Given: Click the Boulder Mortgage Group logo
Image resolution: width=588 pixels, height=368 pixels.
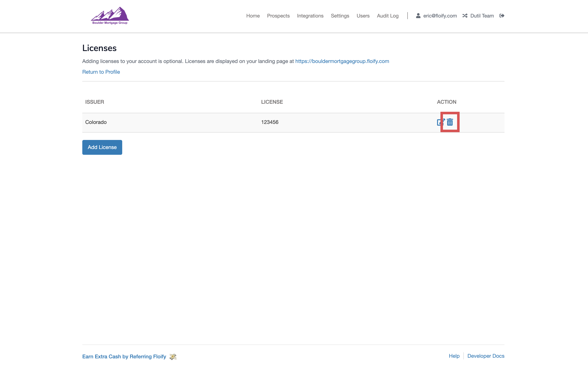Looking at the screenshot, I should click(x=110, y=16).
